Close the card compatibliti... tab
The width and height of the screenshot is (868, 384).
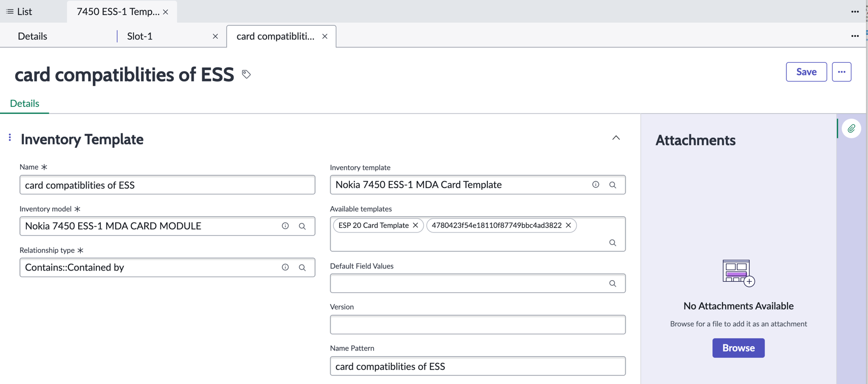coord(325,36)
